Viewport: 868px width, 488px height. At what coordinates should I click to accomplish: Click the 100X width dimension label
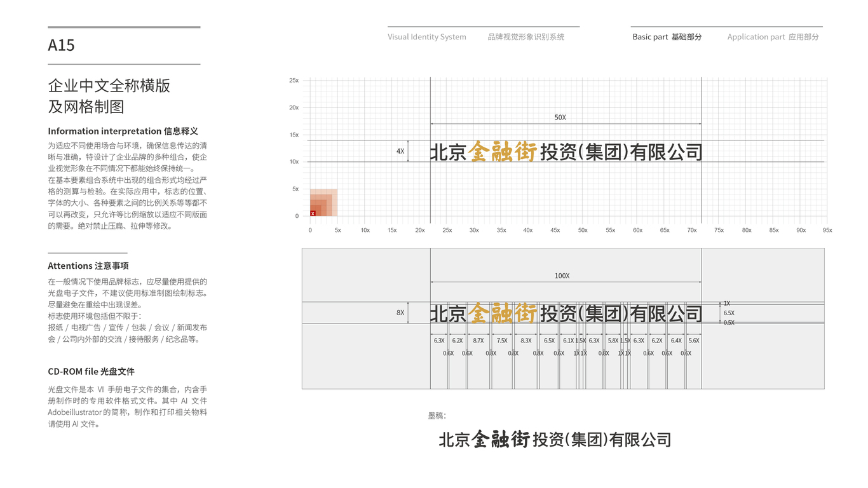tap(562, 276)
